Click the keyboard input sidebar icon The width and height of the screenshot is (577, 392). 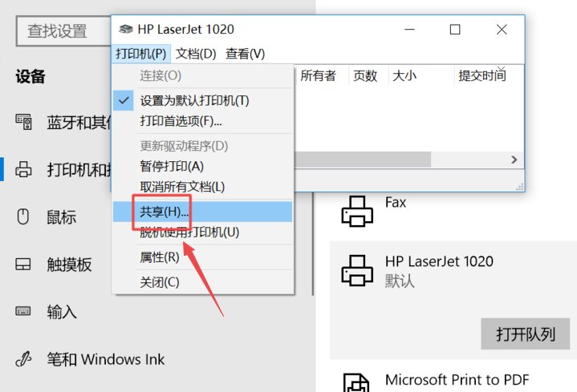point(22,311)
